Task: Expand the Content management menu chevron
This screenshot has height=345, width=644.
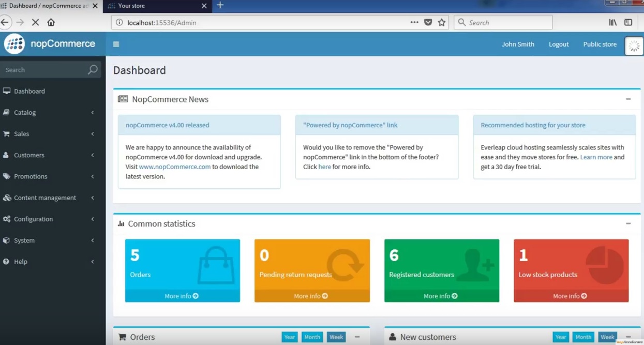Action: [x=93, y=198]
